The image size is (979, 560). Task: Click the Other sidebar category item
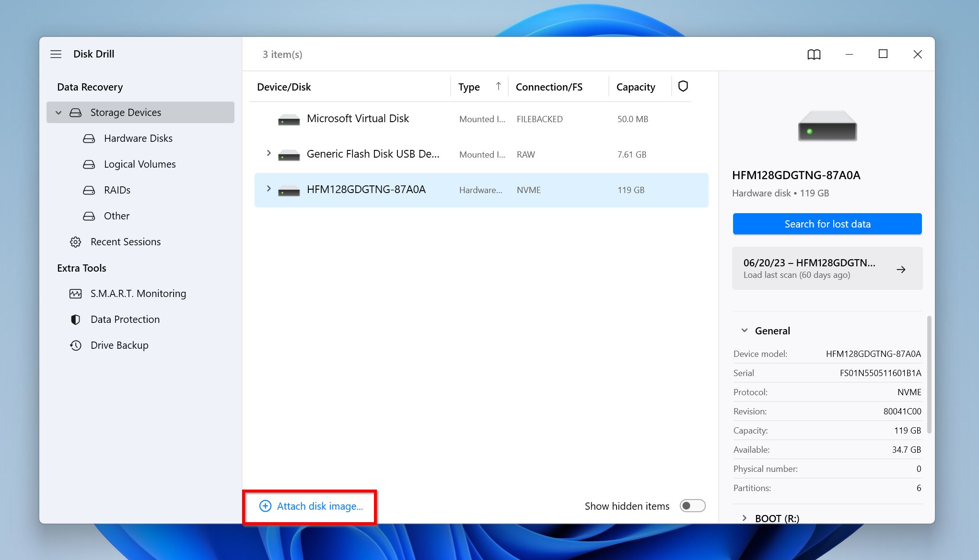(116, 215)
